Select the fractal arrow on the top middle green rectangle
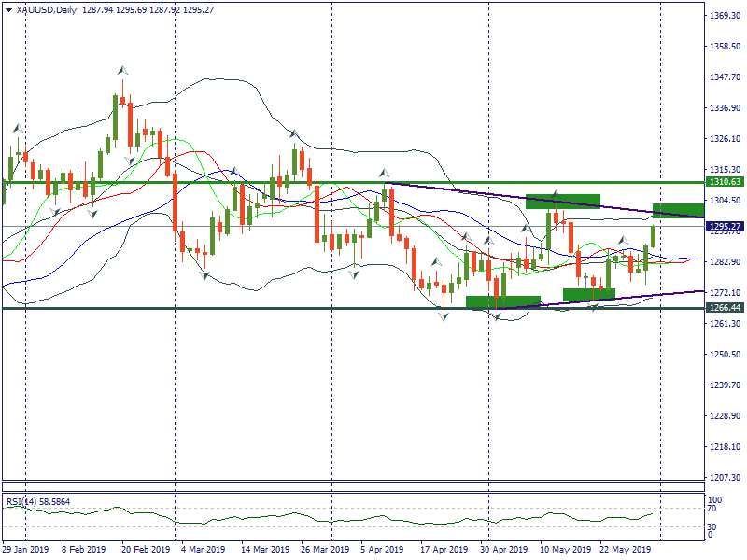The width and height of the screenshot is (747, 560). pos(553,196)
